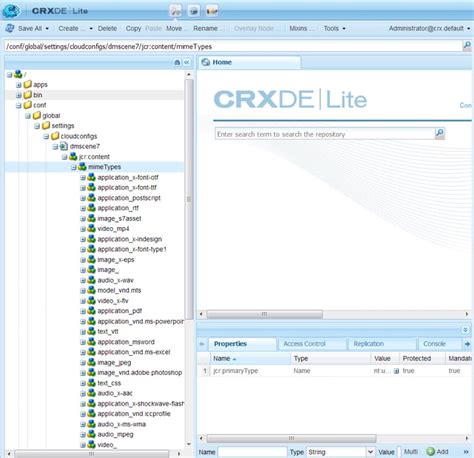Click the repository search magnifier icon
Viewport: 474px width, 458px height.
(x=440, y=134)
